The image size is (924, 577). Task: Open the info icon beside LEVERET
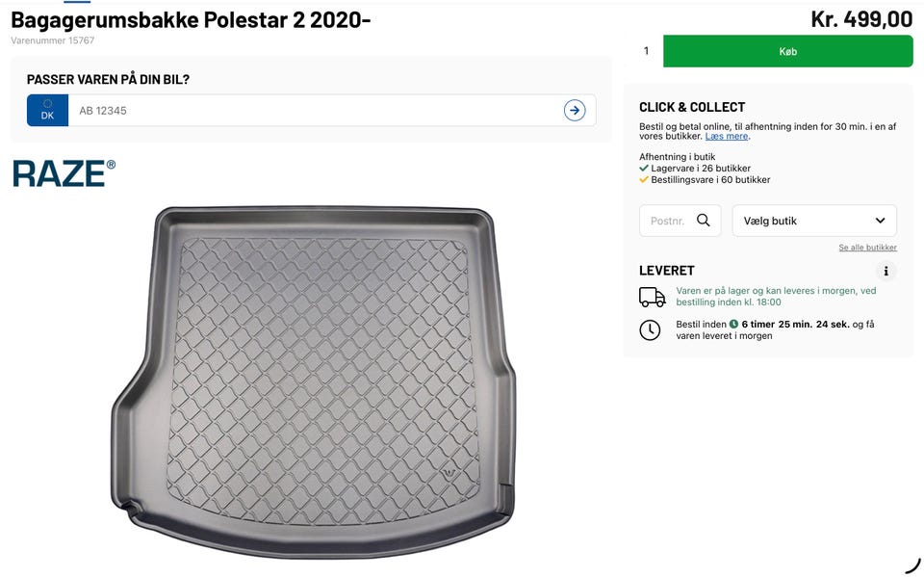pos(885,271)
